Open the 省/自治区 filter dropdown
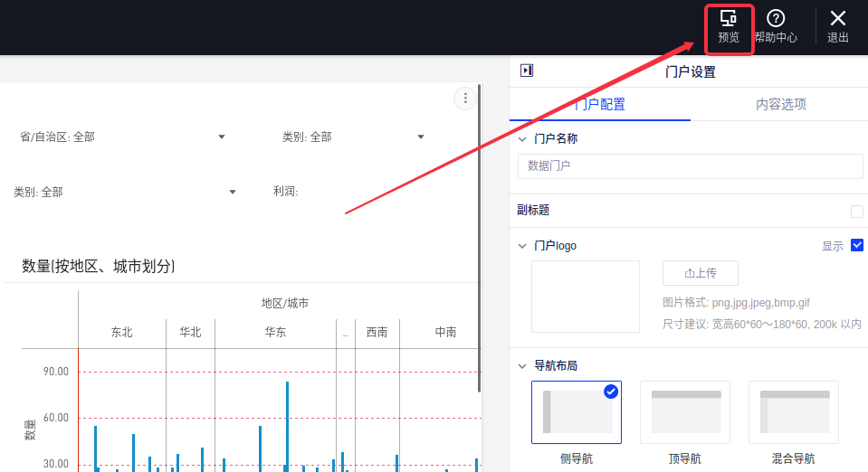Image resolution: width=868 pixels, height=472 pixels. [222, 137]
